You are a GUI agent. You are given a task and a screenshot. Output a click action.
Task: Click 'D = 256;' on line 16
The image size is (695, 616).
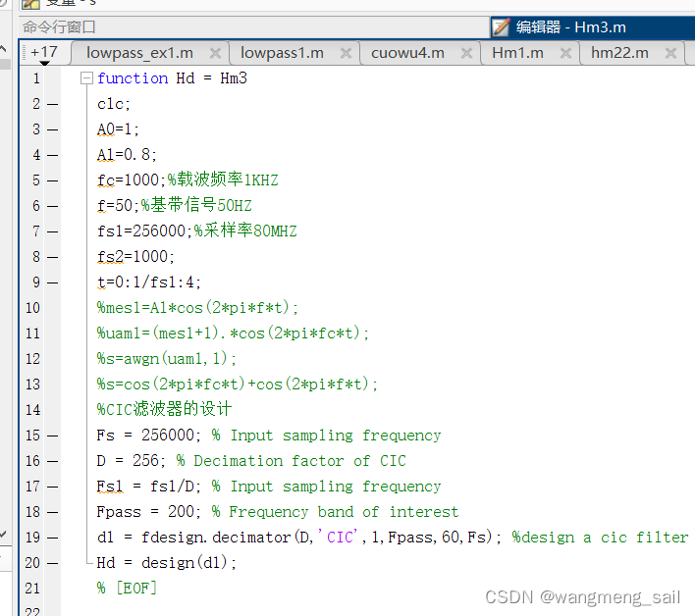(132, 461)
